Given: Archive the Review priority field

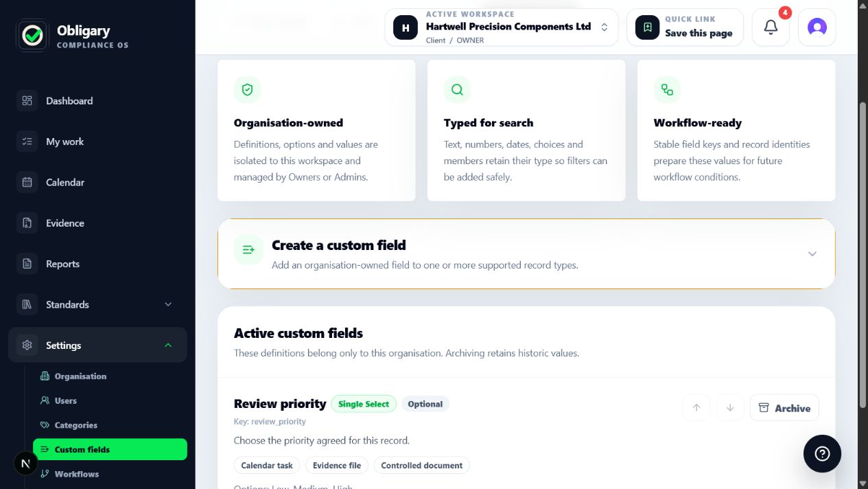Looking at the screenshot, I should pos(784,408).
